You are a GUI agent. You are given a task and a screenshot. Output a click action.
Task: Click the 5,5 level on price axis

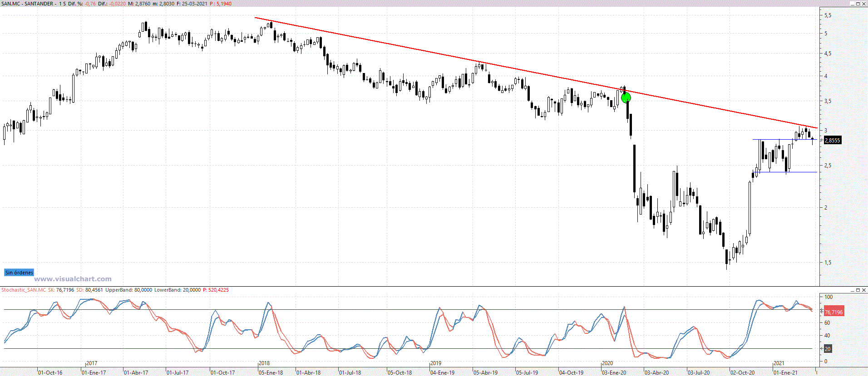(x=828, y=15)
